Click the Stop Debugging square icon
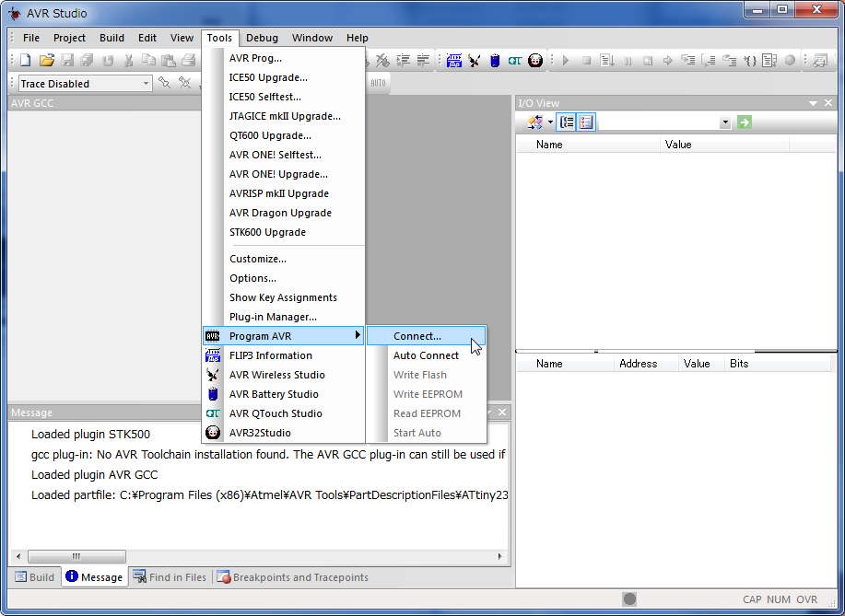 tap(586, 60)
